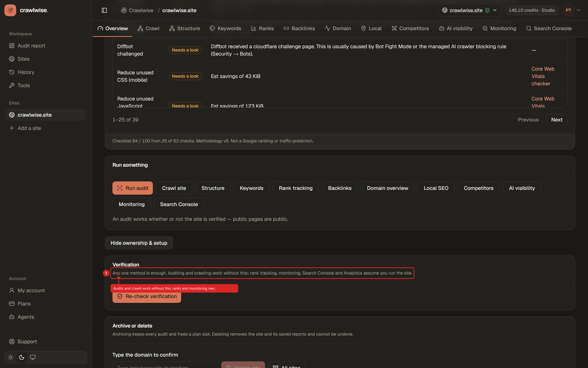Open the Backlinks tab

click(299, 29)
